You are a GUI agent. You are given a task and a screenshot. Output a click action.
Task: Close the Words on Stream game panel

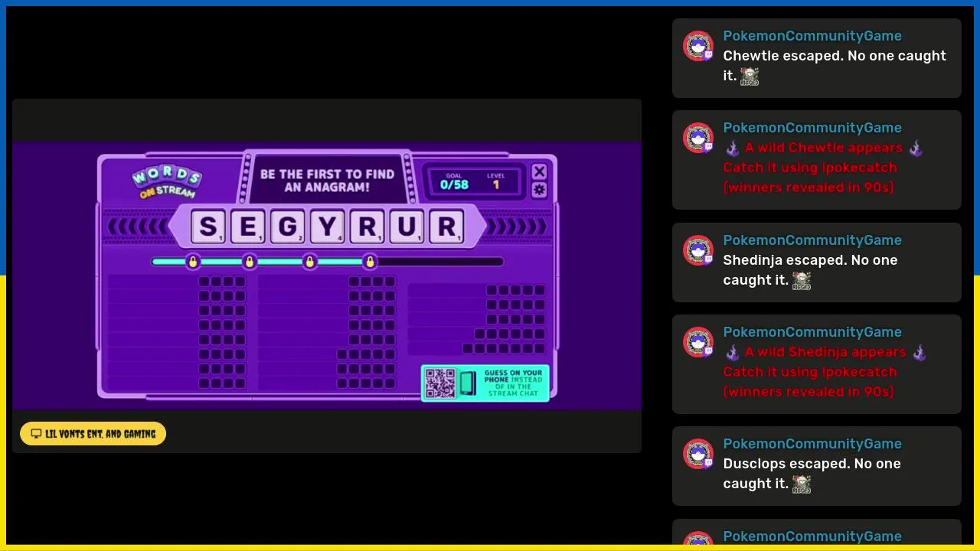(539, 171)
